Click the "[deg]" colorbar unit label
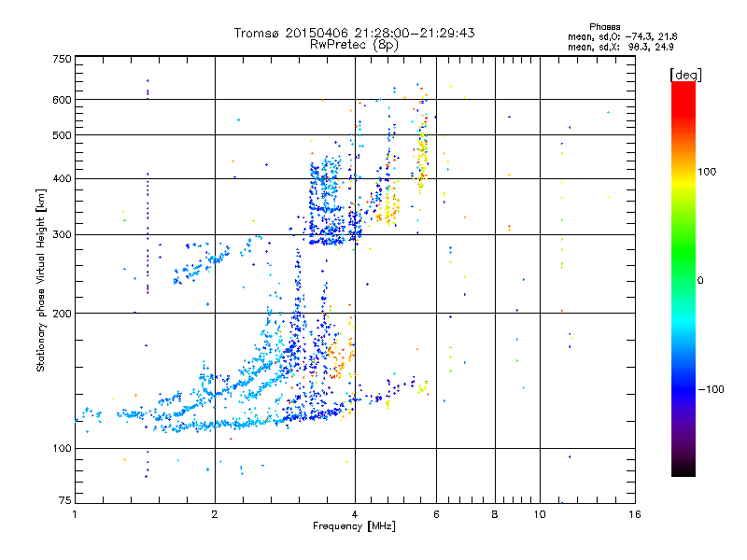 685,75
